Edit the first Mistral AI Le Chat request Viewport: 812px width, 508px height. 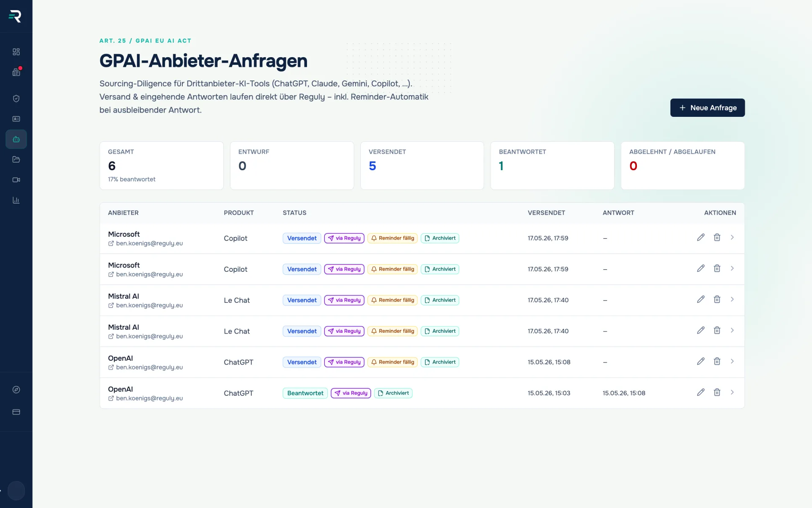click(x=701, y=299)
